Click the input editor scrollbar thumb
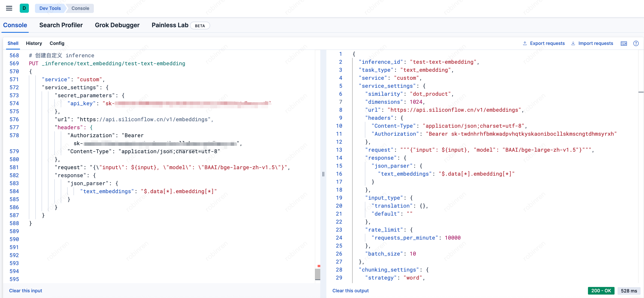 click(x=317, y=274)
